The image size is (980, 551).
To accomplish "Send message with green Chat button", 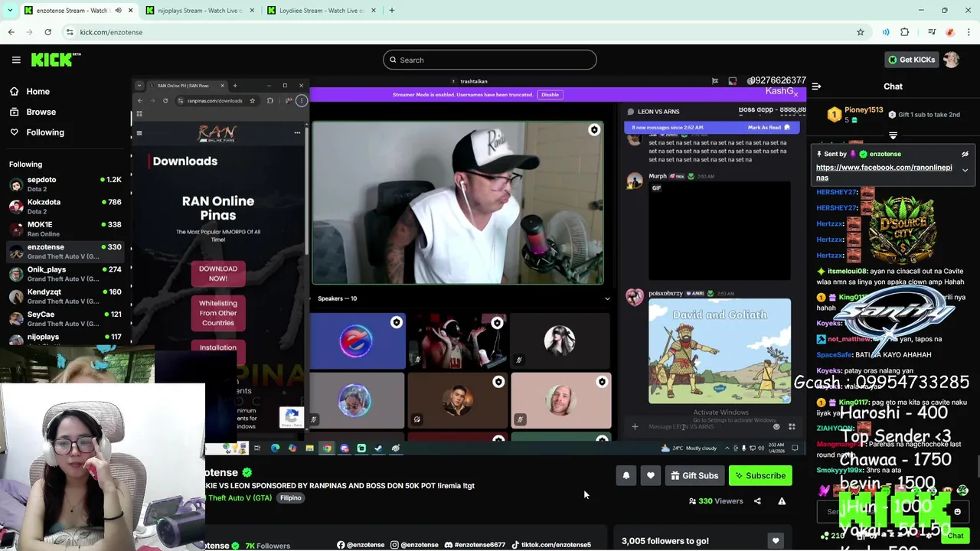I will 955,536.
